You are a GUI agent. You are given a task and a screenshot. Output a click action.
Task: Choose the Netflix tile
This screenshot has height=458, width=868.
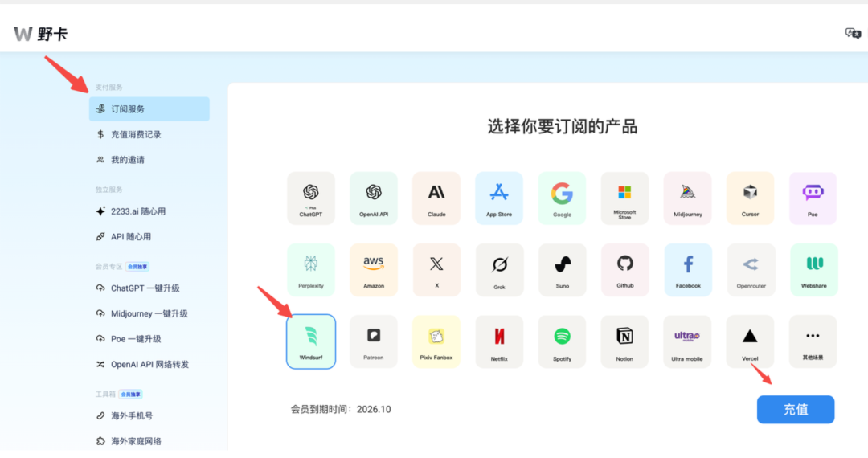(499, 341)
